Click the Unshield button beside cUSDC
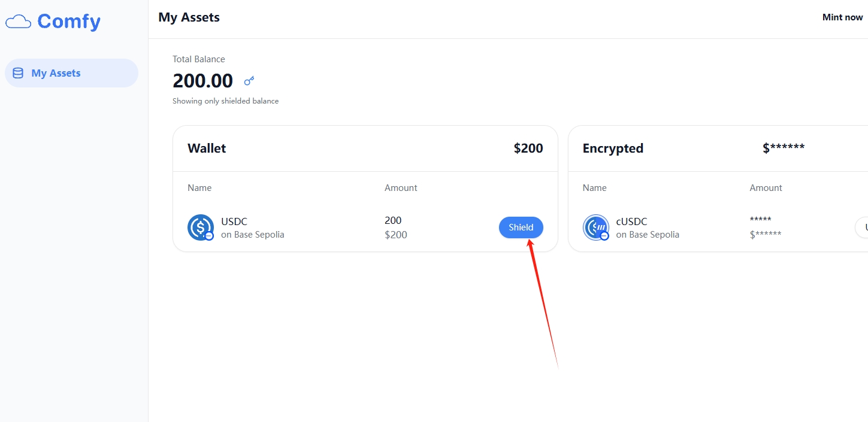 (x=864, y=227)
